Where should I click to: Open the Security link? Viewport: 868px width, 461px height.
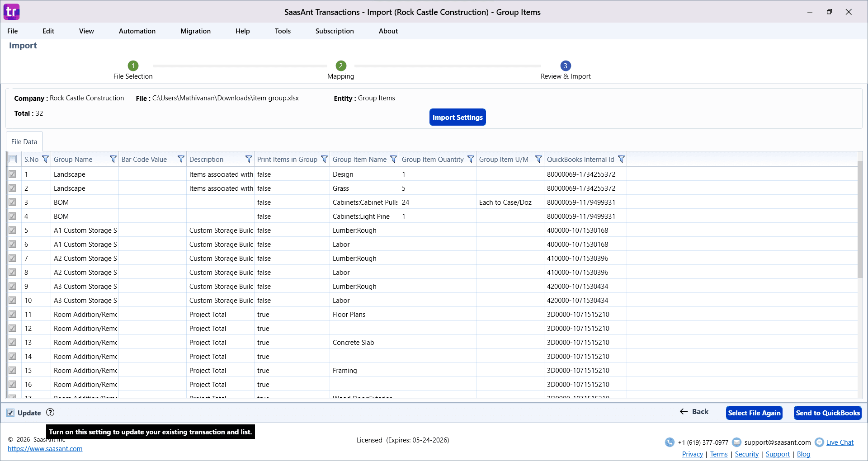coord(747,454)
